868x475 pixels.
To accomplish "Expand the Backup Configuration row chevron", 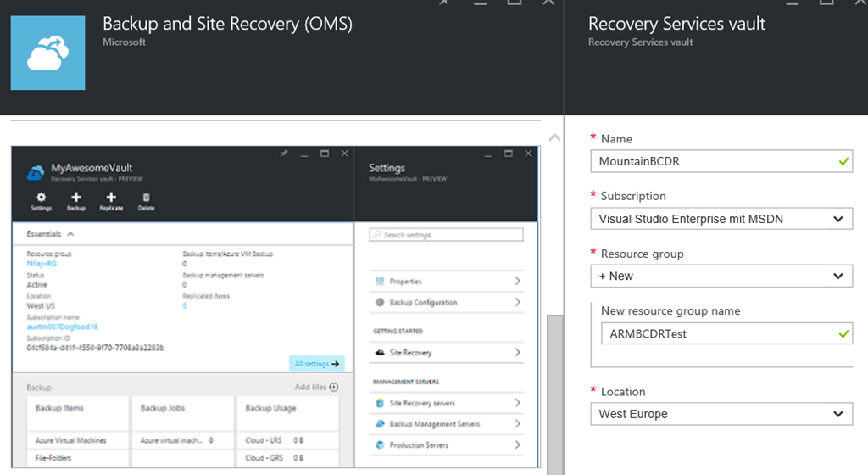I will coord(518,302).
